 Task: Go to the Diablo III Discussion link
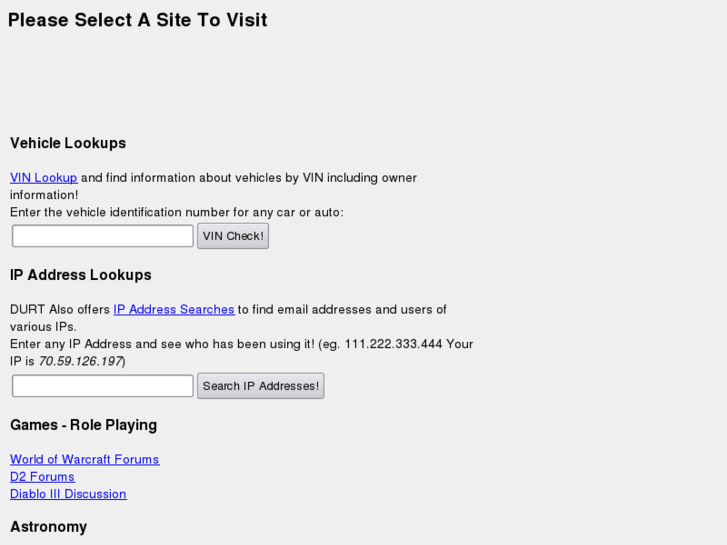coord(68,494)
